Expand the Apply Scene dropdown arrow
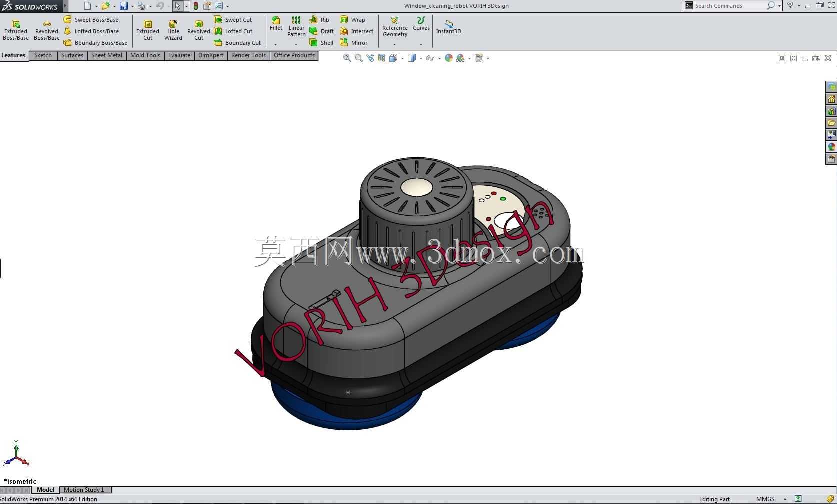Image resolution: width=837 pixels, height=504 pixels. coord(469,58)
